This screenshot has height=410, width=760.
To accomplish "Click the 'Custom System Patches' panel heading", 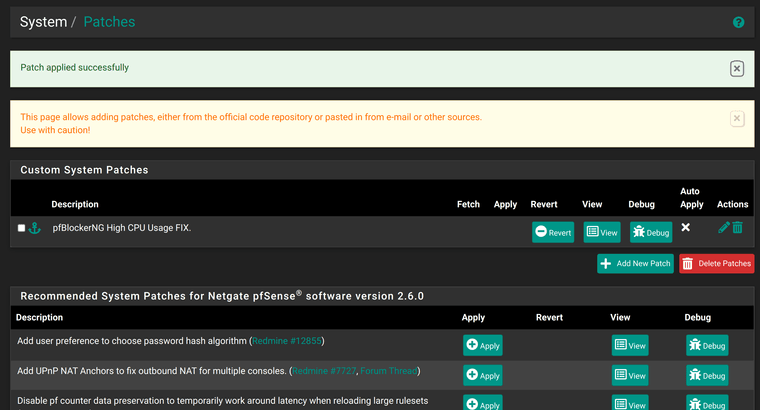I will pyautogui.click(x=84, y=170).
